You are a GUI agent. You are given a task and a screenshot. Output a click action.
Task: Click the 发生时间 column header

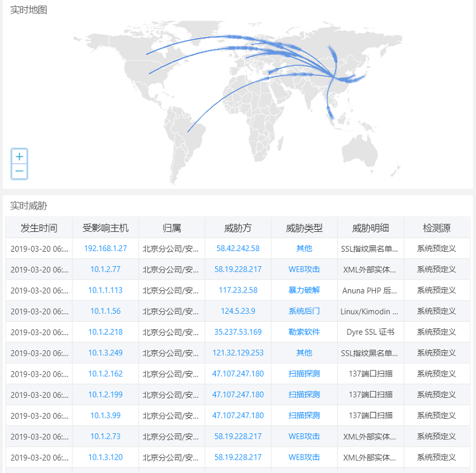point(39,228)
